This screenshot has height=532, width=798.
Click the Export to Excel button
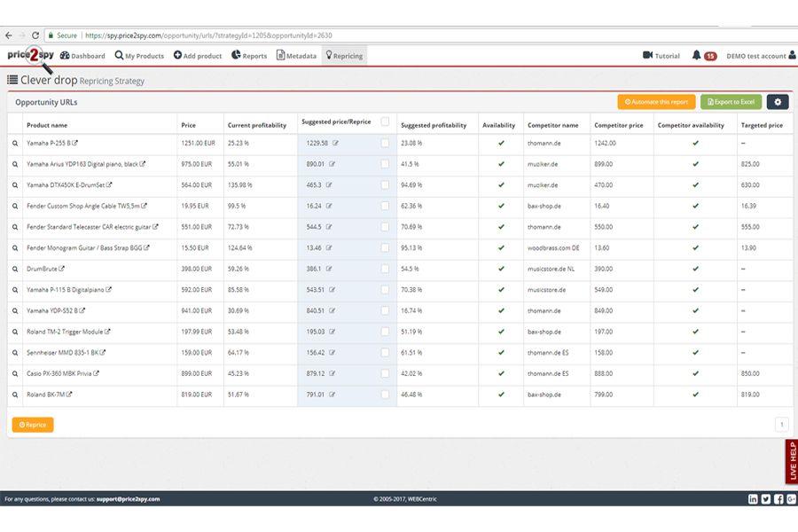pyautogui.click(x=731, y=102)
